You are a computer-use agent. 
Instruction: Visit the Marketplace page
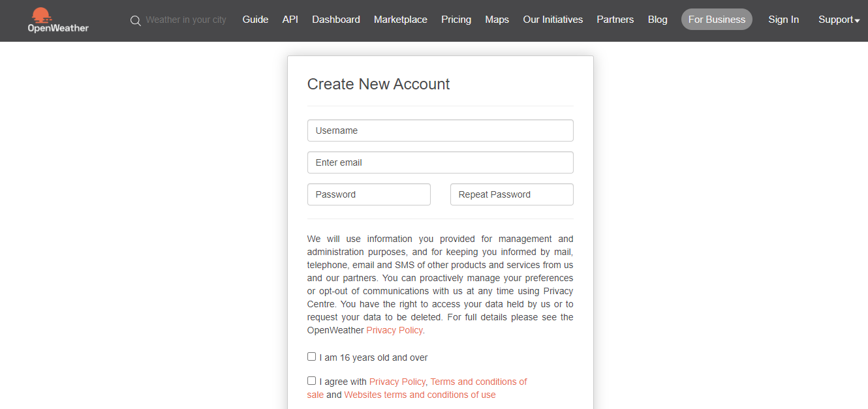[401, 20]
